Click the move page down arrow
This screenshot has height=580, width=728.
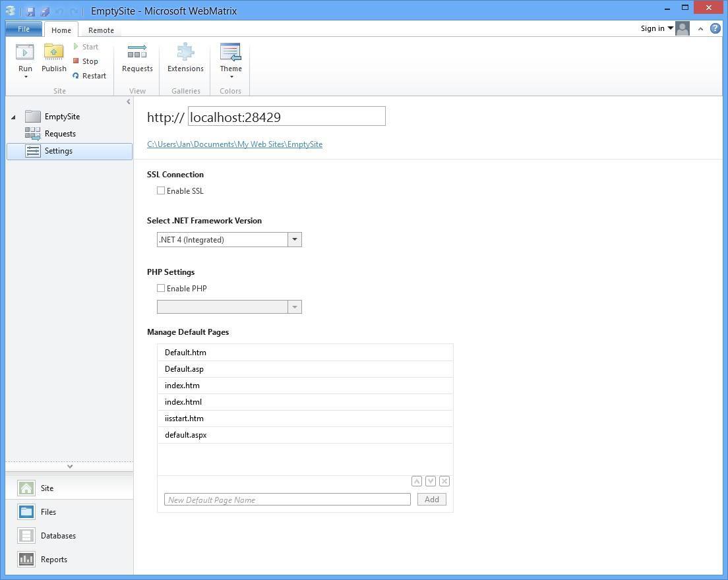tap(431, 481)
